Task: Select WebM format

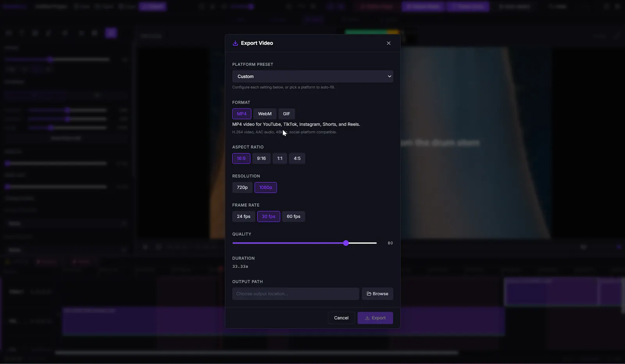Action: [264, 114]
